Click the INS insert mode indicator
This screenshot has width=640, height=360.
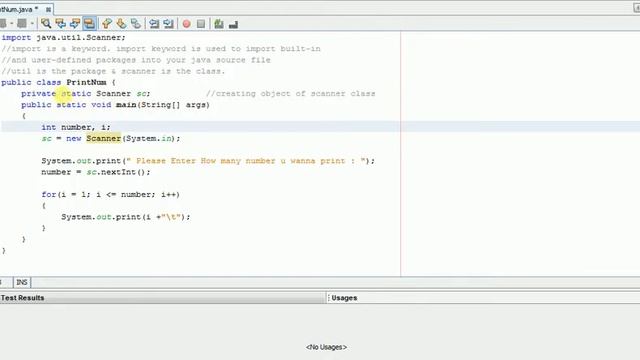coord(22,282)
